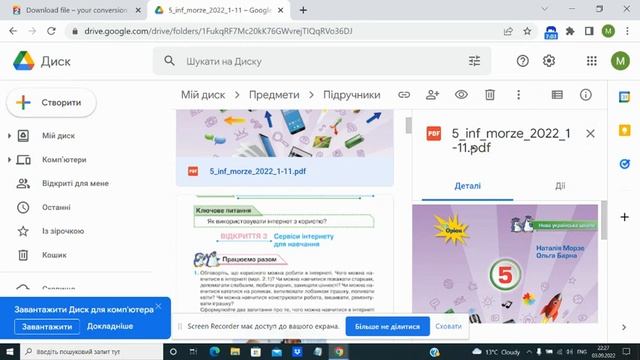
Task: Click Сховати in screen recorder bar
Action: point(448,326)
